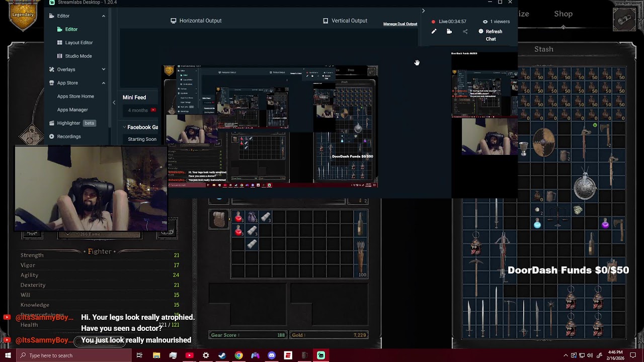
Task: Click the share stream icon
Action: pyautogui.click(x=465, y=32)
